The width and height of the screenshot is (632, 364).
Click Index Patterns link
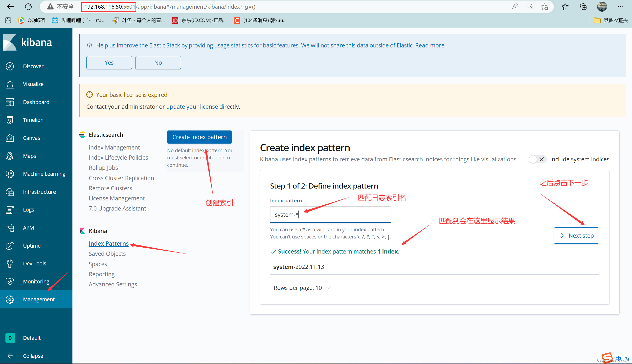(x=109, y=244)
